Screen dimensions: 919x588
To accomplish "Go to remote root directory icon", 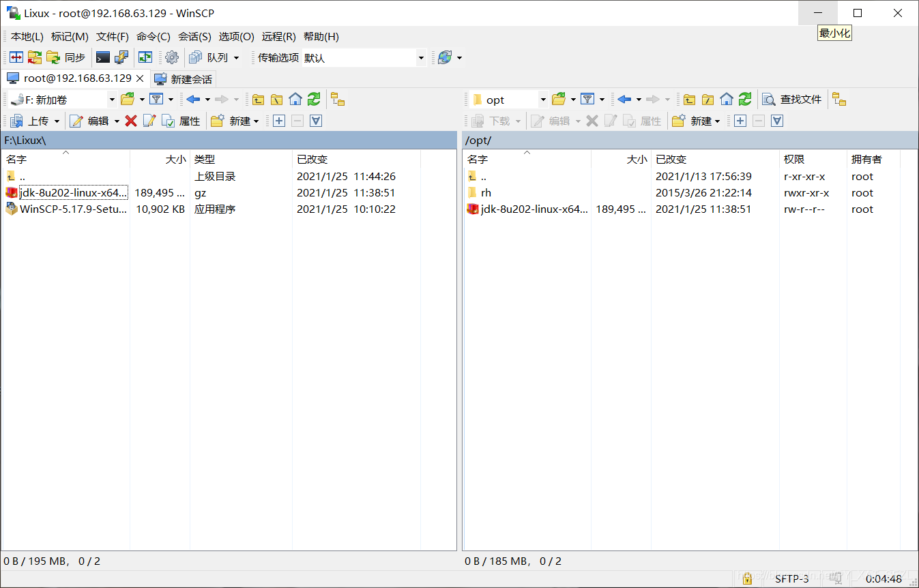I will (x=708, y=100).
